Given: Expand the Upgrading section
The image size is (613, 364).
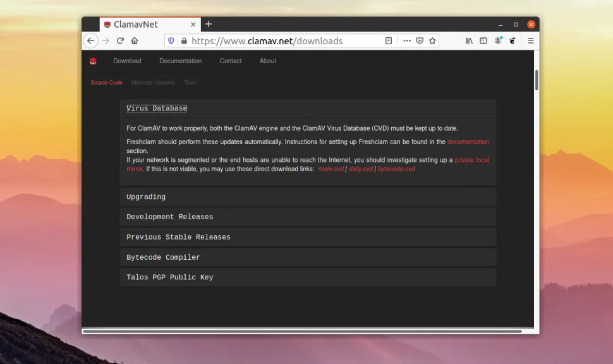Looking at the screenshot, I should coord(308,197).
